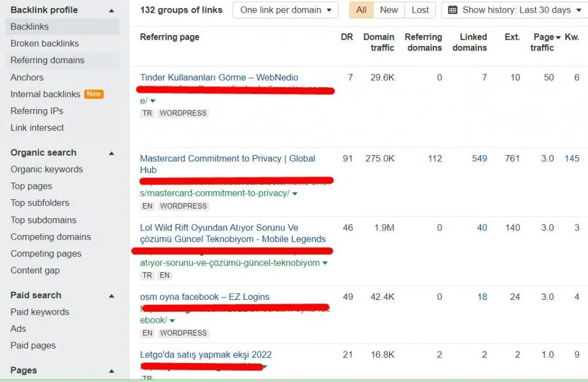The width and height of the screenshot is (588, 382).
Task: Open Internal backlinks report
Action: click(x=45, y=94)
